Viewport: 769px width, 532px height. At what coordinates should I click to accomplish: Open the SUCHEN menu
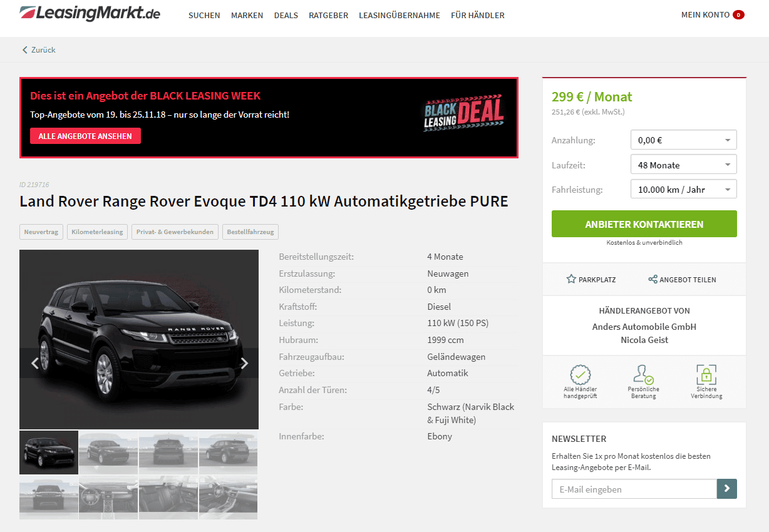[204, 15]
